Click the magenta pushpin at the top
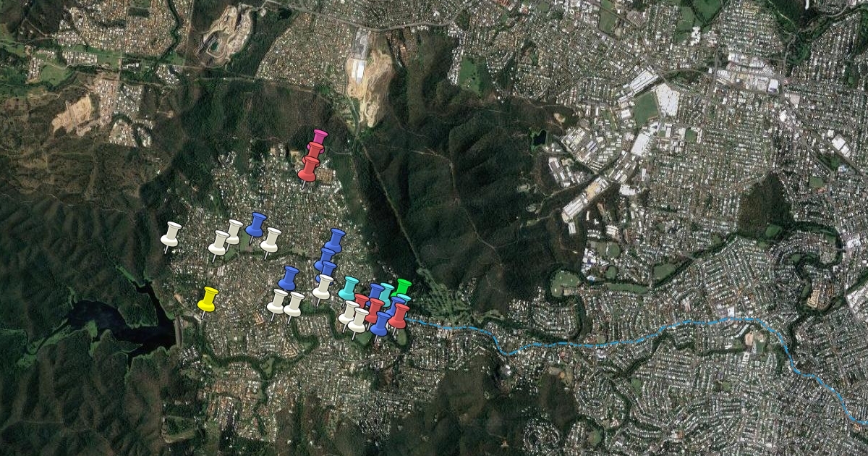The width and height of the screenshot is (868, 456). [x=320, y=136]
